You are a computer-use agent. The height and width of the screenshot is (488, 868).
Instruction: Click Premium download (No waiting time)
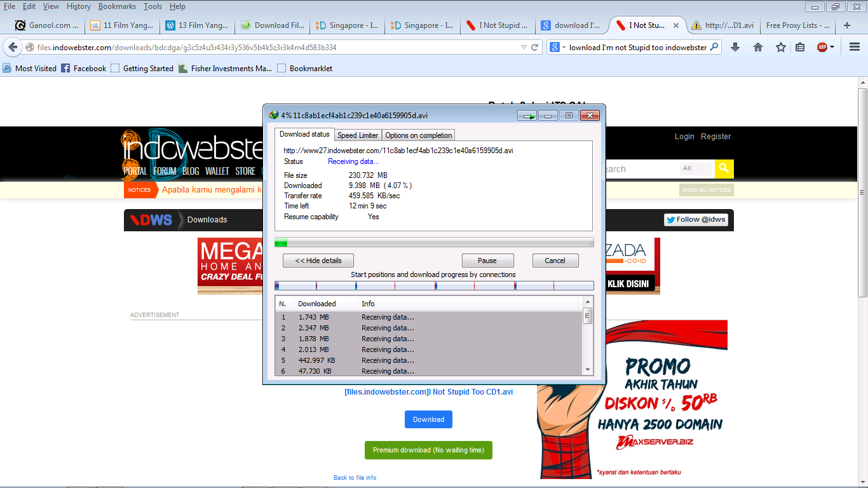coord(428,450)
